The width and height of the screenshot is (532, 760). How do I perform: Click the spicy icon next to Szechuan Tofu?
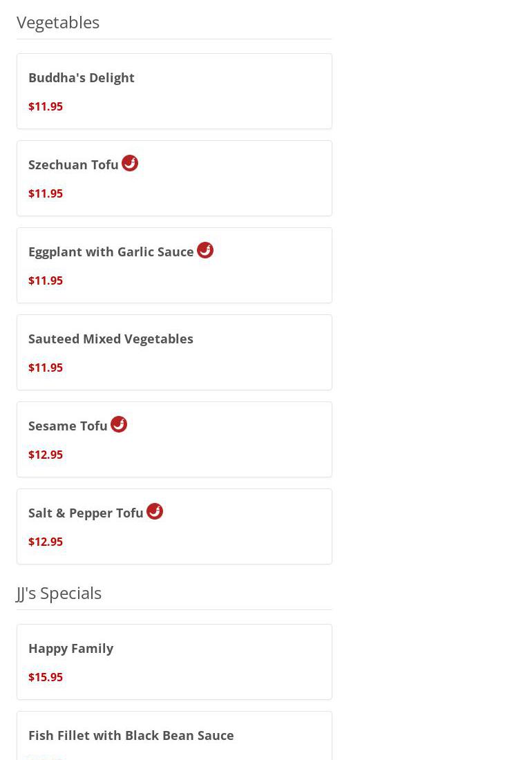130,163
